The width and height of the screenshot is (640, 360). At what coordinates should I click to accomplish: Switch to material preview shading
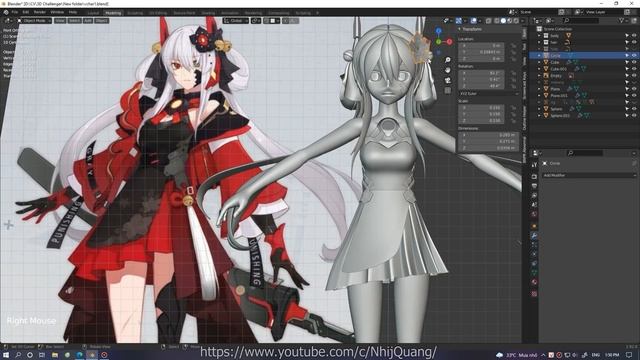(509, 20)
